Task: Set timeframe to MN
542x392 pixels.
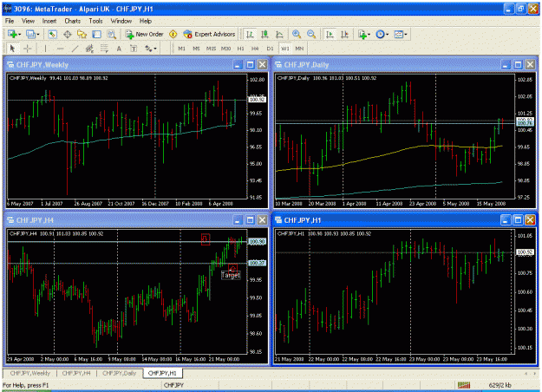Action: (x=299, y=49)
